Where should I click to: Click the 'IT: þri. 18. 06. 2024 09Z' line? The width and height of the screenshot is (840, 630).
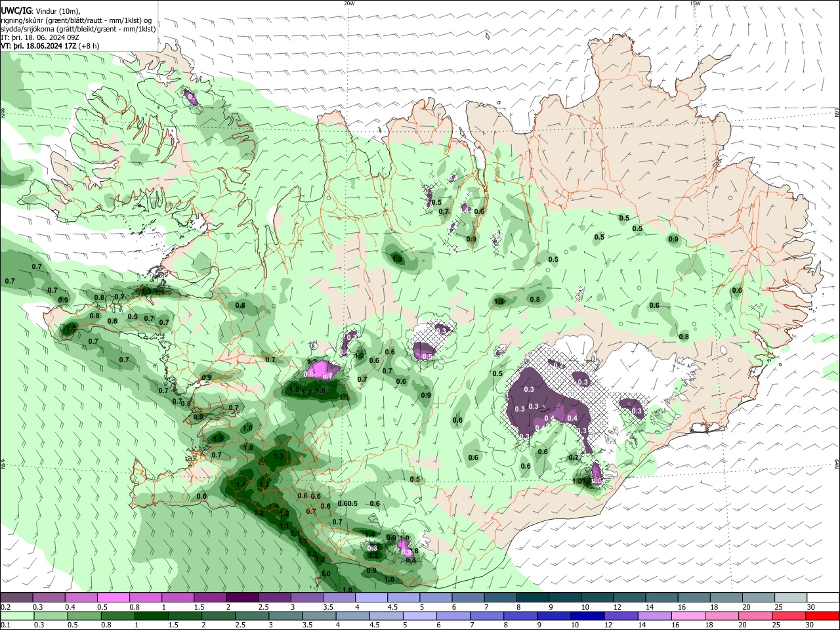pyautogui.click(x=39, y=37)
